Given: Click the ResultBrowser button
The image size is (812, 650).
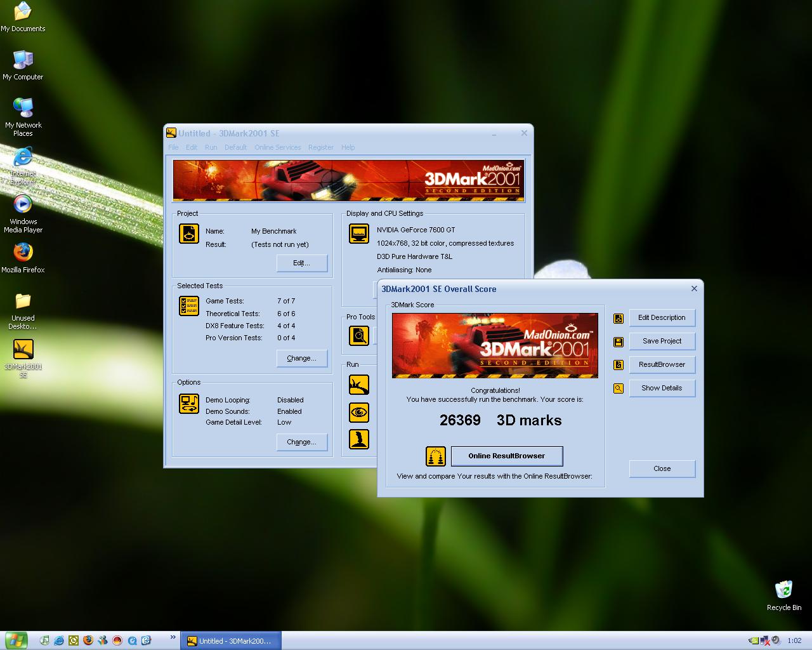Looking at the screenshot, I should (662, 365).
